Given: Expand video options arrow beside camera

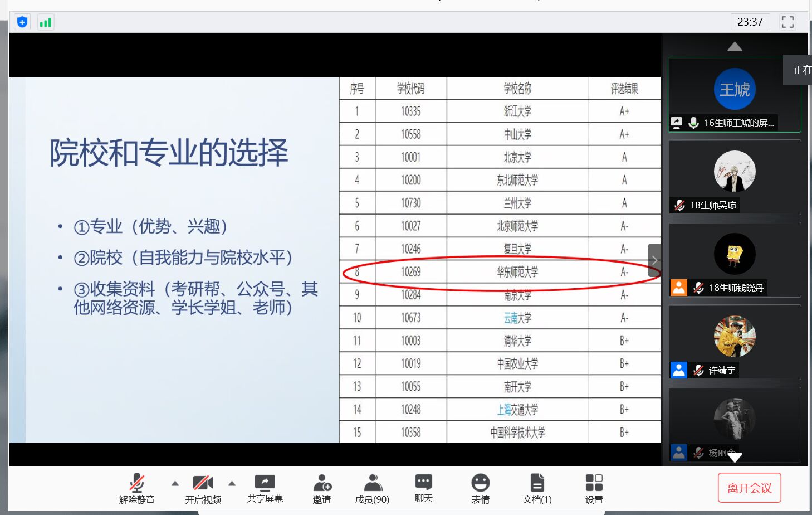Looking at the screenshot, I should click(232, 483).
